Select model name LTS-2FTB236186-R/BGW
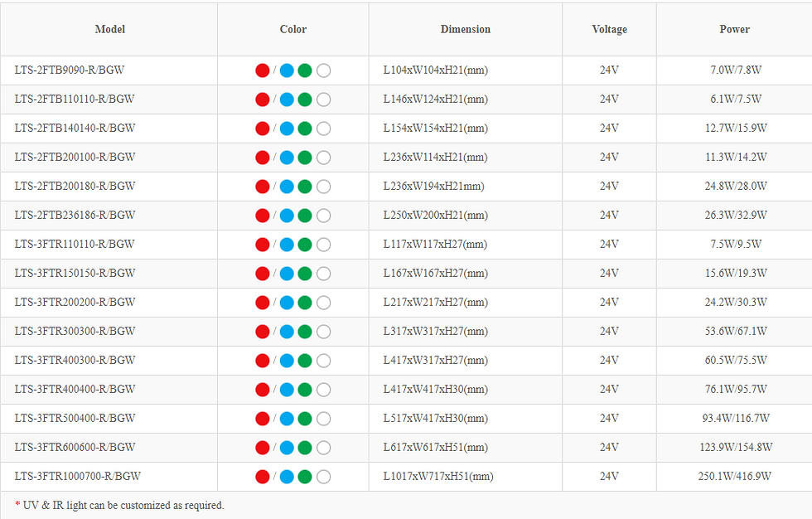The width and height of the screenshot is (812, 519). coord(75,216)
